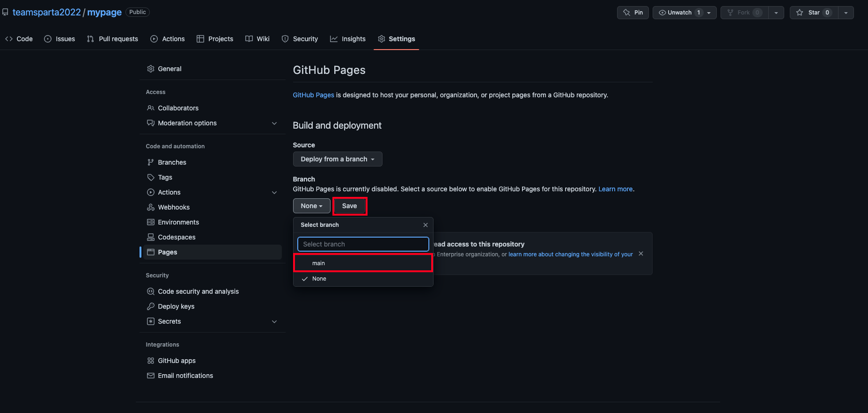Open the Security tab in repo navigation

(300, 39)
